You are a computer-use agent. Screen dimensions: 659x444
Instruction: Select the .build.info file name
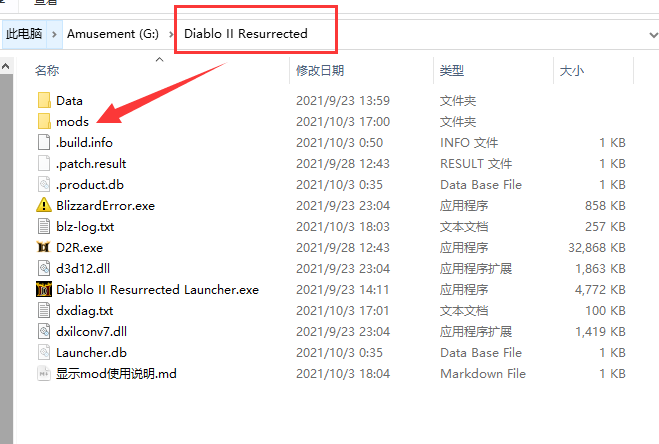tap(84, 143)
